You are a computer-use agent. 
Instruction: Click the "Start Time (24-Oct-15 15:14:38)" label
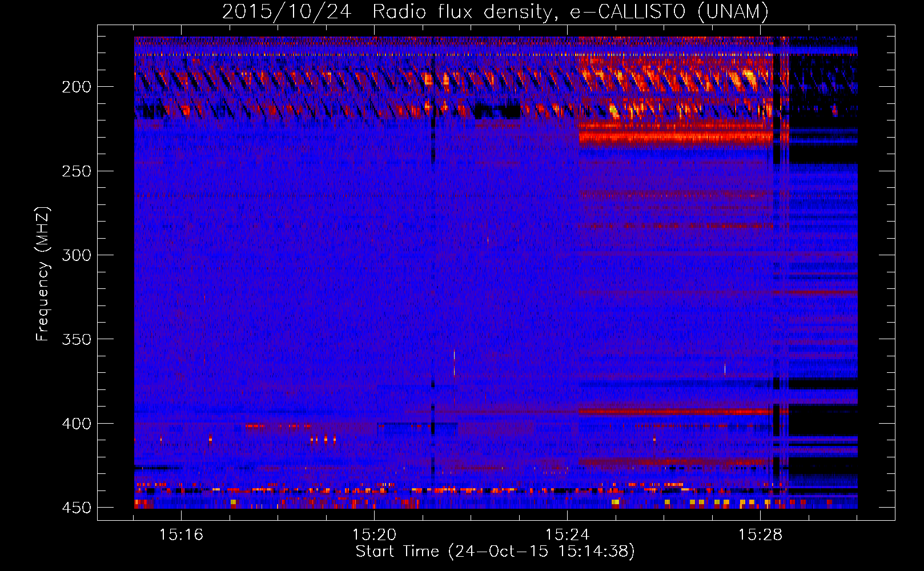(x=495, y=552)
